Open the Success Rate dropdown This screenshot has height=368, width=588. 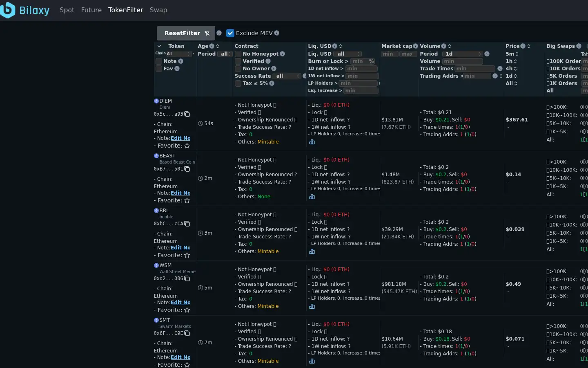[x=287, y=76]
